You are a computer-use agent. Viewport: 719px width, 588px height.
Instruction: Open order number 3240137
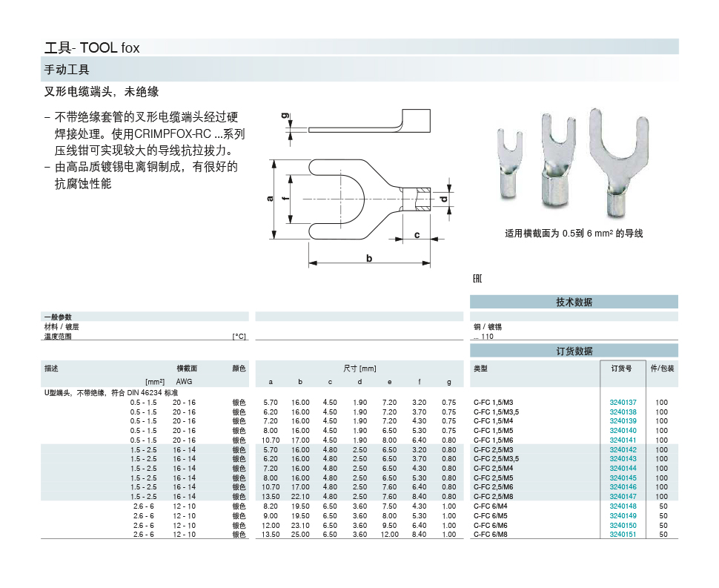tap(623, 402)
